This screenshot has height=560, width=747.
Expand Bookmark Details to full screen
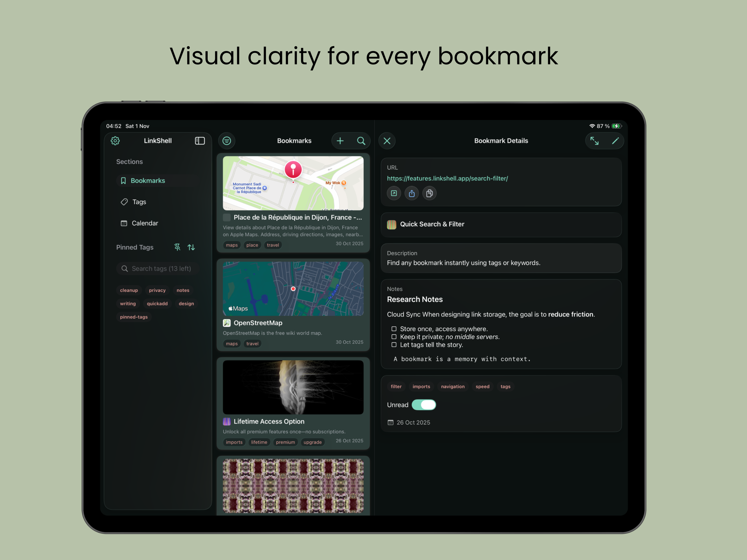[594, 141]
